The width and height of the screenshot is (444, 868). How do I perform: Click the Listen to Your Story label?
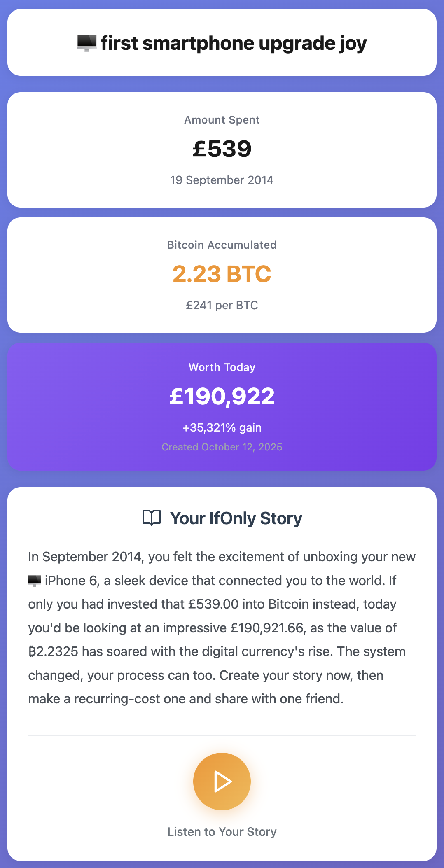pyautogui.click(x=222, y=832)
